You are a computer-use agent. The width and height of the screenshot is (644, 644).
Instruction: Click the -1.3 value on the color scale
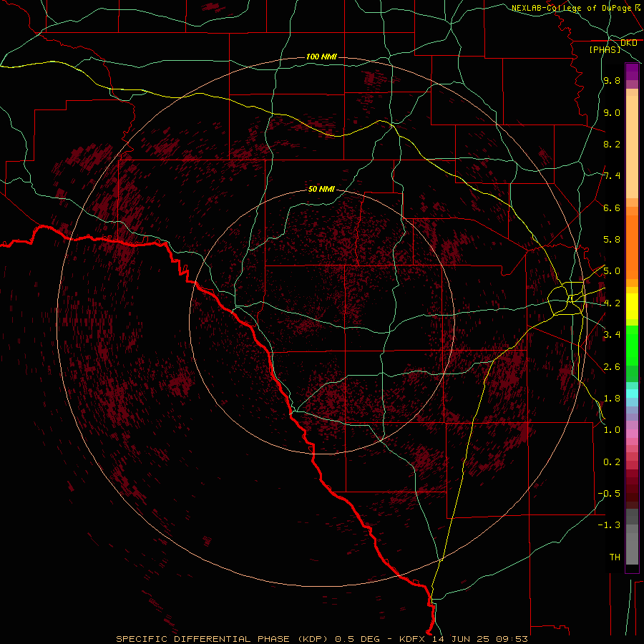tap(609, 525)
